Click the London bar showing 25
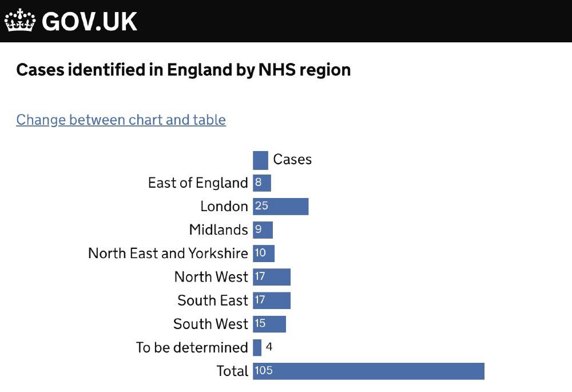Image resolution: width=572 pixels, height=392 pixels. [x=281, y=207]
